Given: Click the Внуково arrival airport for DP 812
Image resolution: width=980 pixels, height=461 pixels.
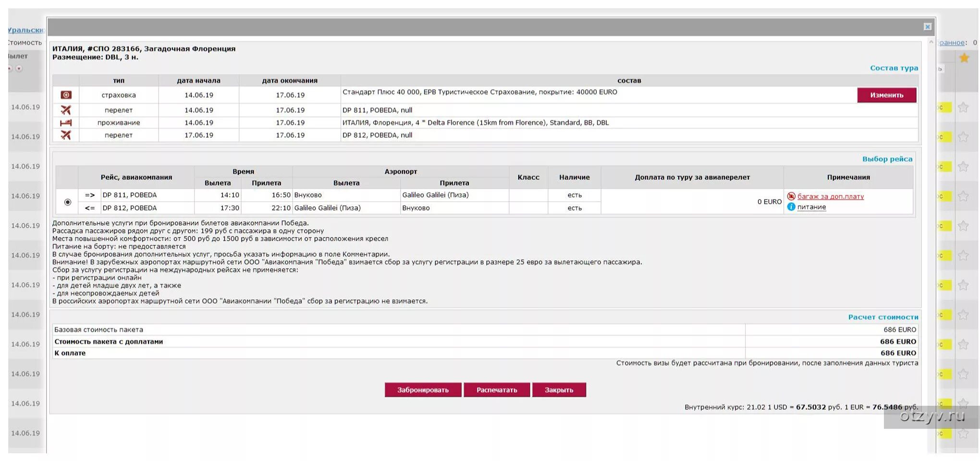Looking at the screenshot, I should pyautogui.click(x=416, y=208).
